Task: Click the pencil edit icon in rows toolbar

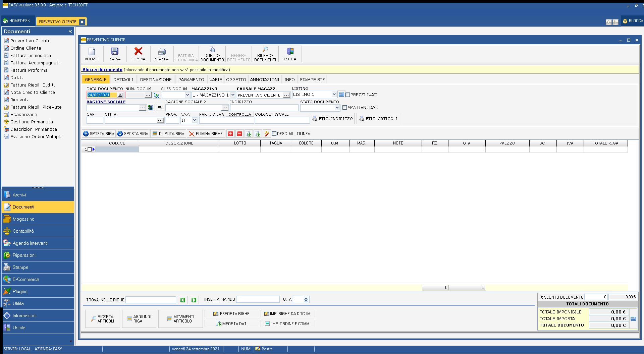Action: tap(267, 134)
